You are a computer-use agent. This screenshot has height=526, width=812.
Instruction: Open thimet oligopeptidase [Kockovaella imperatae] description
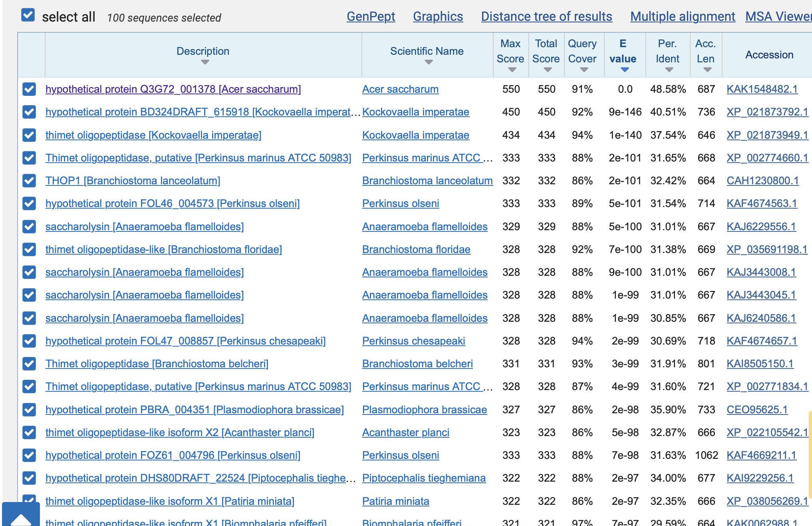tap(153, 135)
